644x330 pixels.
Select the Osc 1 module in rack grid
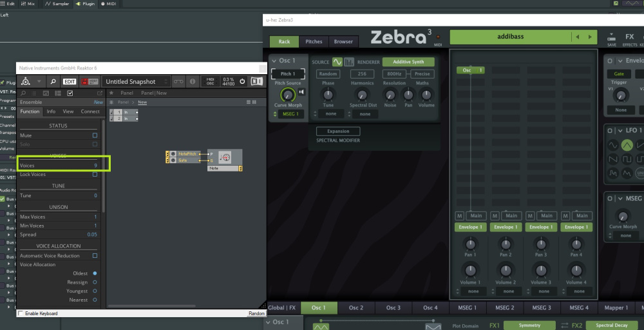(x=470, y=70)
